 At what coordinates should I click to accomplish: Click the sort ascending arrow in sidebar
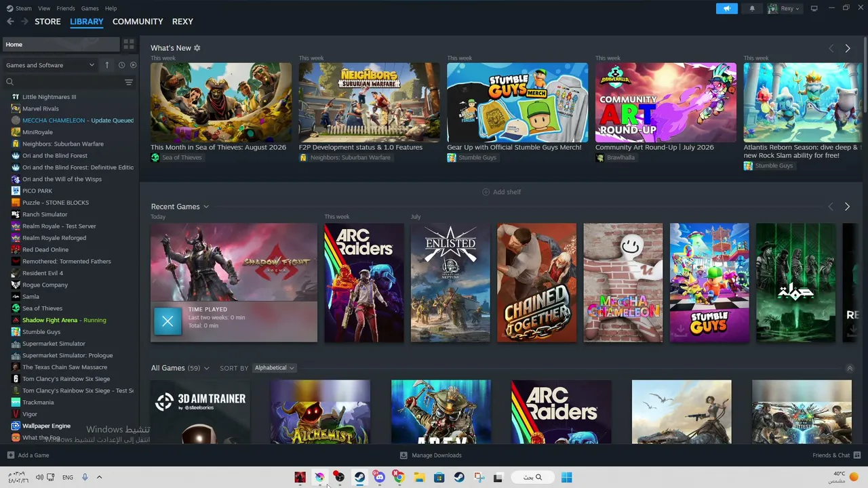[106, 65]
